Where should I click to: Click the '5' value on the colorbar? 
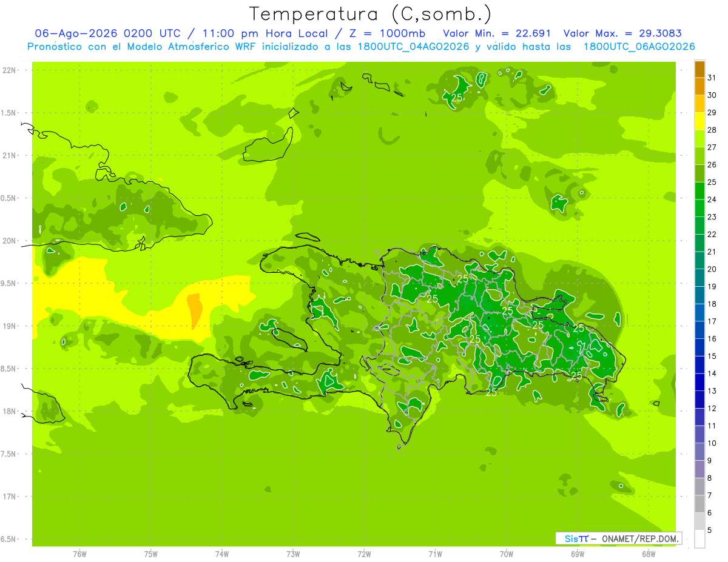pyautogui.click(x=710, y=530)
